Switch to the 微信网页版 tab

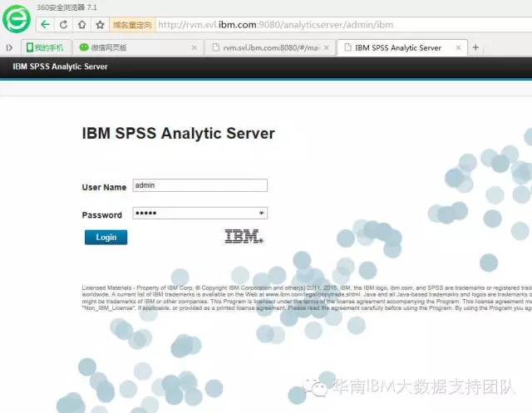(138, 47)
